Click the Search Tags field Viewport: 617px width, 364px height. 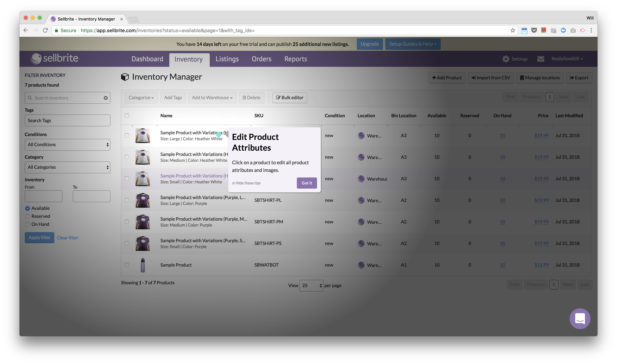(68, 120)
